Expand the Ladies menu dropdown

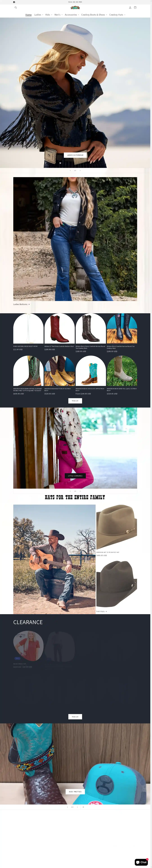tap(39, 15)
